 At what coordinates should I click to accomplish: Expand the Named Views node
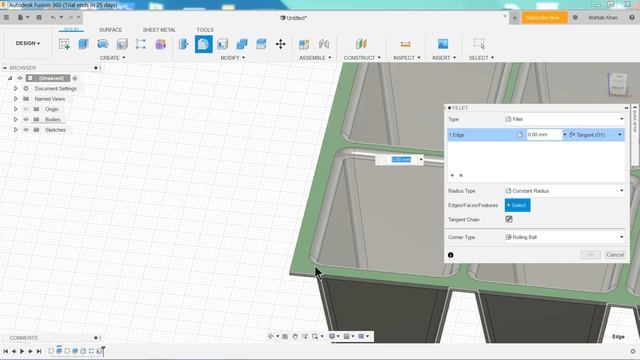(16, 99)
